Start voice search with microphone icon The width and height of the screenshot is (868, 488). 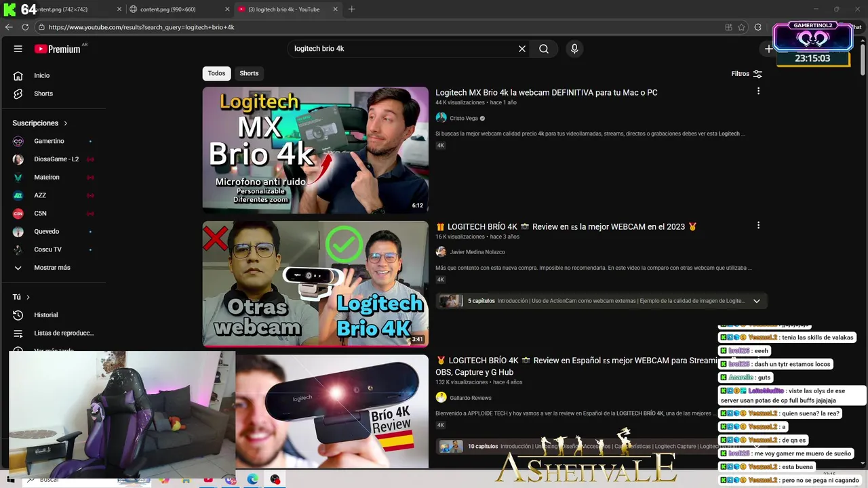574,49
